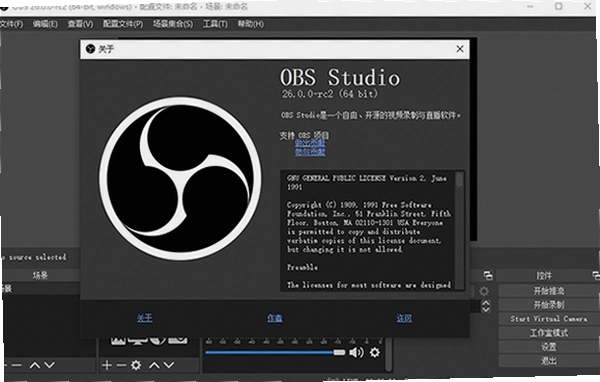This screenshot has width=600, height=382.
Task: Open 设置 settings button in controls
Action: pos(549,346)
